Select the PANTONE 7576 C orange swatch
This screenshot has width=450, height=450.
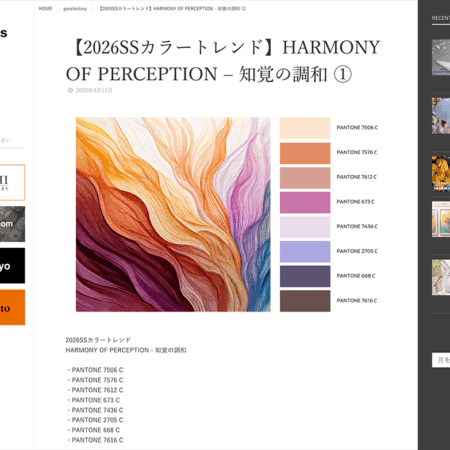tap(305, 153)
